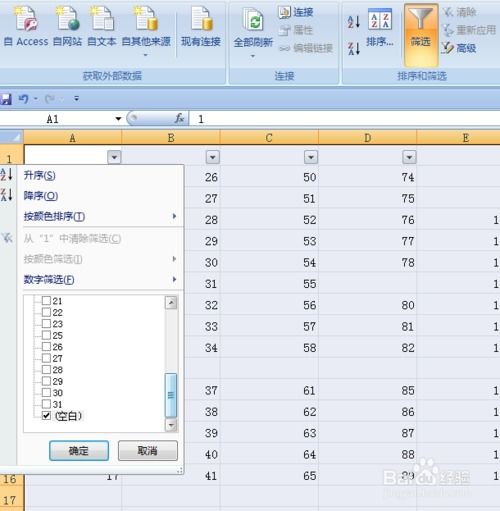Image resolution: width=500 pixels, height=511 pixels.
Task: Click the save icon in quick access toolbar
Action: [6, 99]
